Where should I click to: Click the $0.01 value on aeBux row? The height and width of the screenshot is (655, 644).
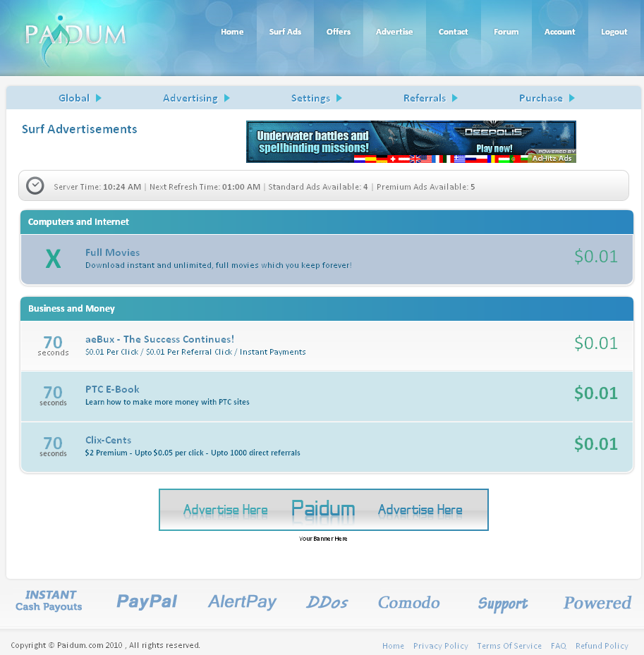click(x=596, y=343)
